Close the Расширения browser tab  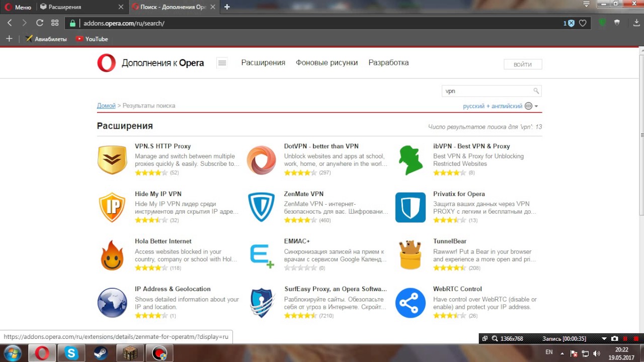121,7
